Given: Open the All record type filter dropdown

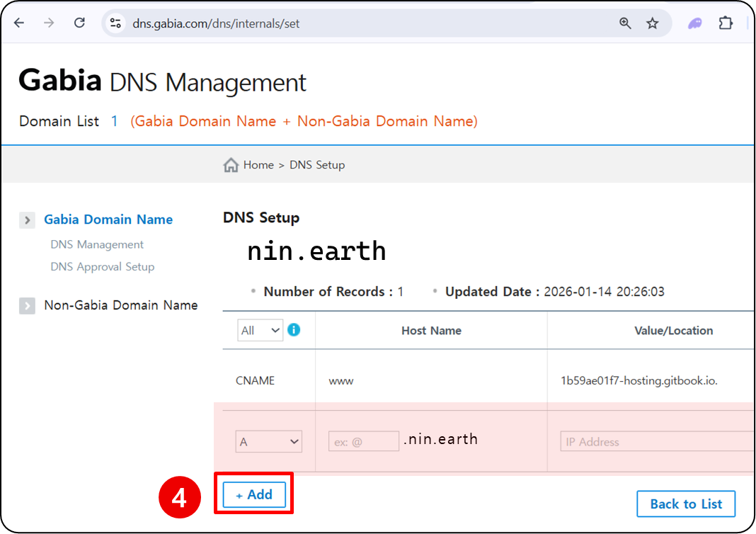Looking at the screenshot, I should coord(260,330).
